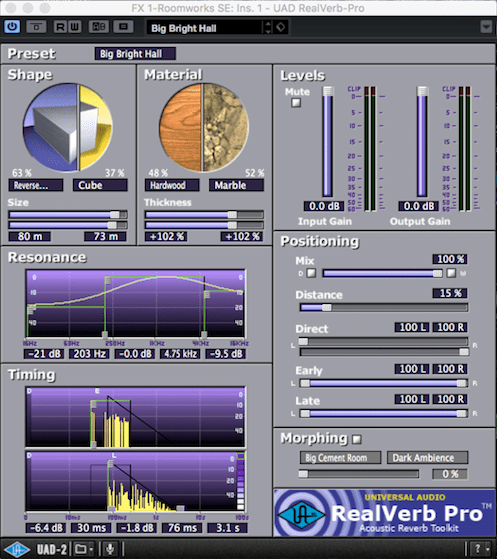This screenshot has width=497, height=559.
Task: Click the lower Thickness slider
Action: [204, 225]
